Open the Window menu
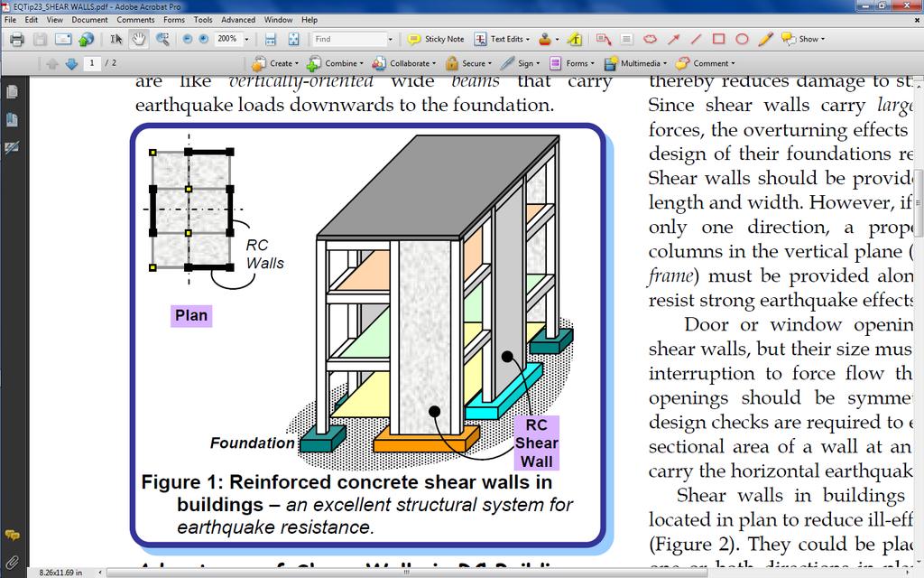This screenshot has width=924, height=578. (x=278, y=20)
